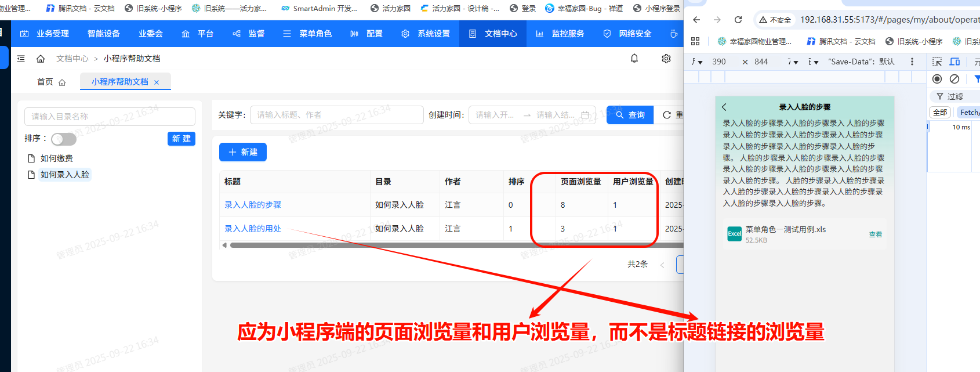Go to previous page in pagination

[662, 265]
